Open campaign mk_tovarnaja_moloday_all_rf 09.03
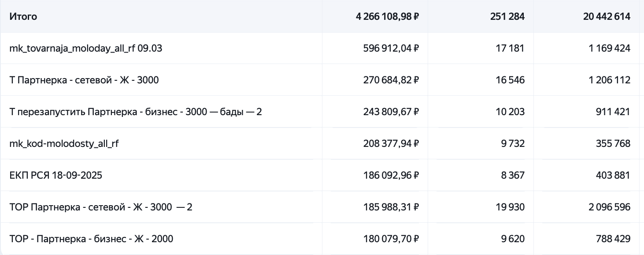Image resolution: width=644 pixels, height=255 pixels. click(x=85, y=48)
